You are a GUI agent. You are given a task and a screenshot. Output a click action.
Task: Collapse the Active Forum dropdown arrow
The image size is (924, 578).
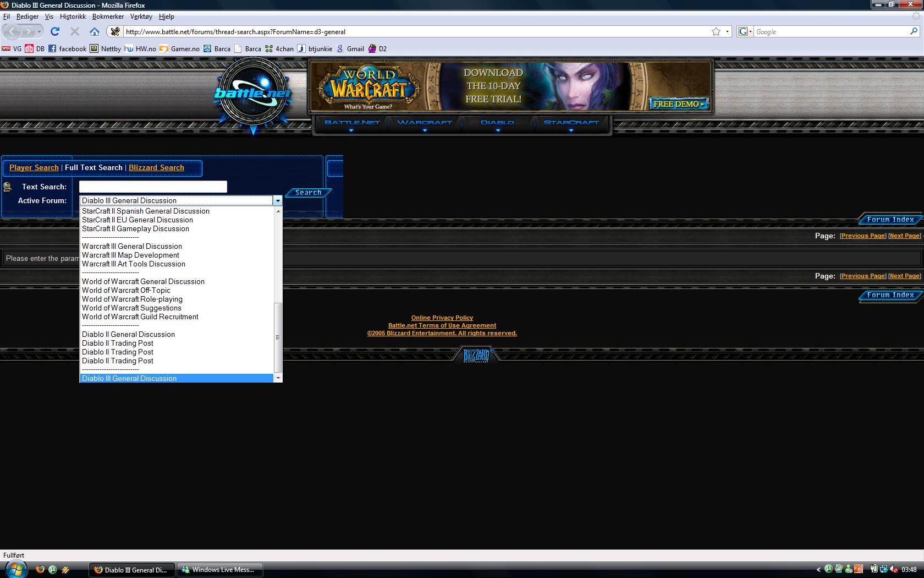point(278,201)
